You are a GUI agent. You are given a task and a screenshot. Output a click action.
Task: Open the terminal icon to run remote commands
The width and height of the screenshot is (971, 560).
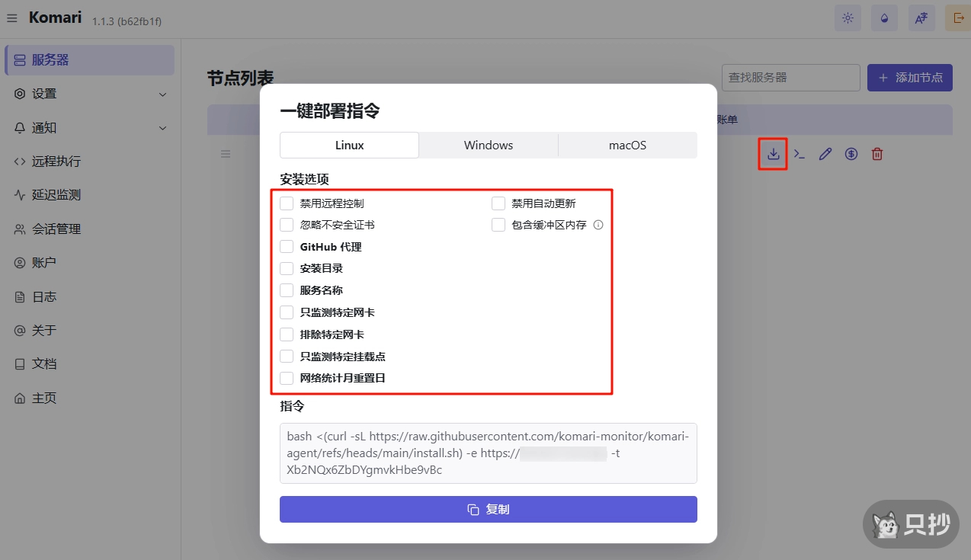pos(799,153)
